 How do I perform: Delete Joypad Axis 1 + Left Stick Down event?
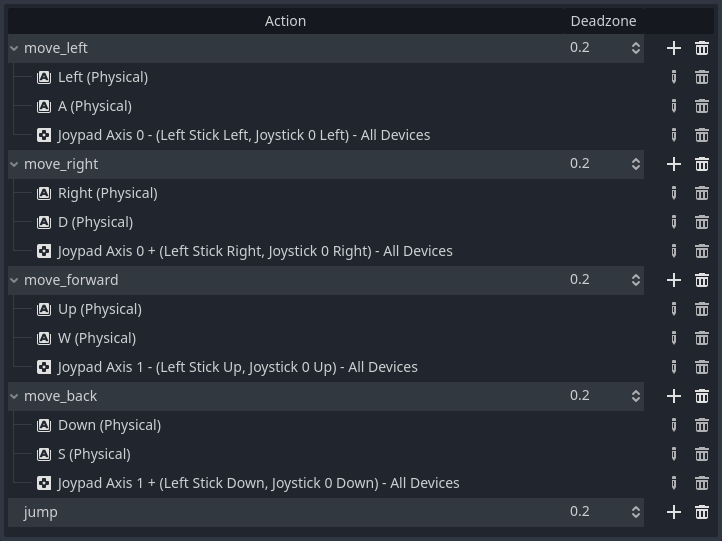coord(702,483)
